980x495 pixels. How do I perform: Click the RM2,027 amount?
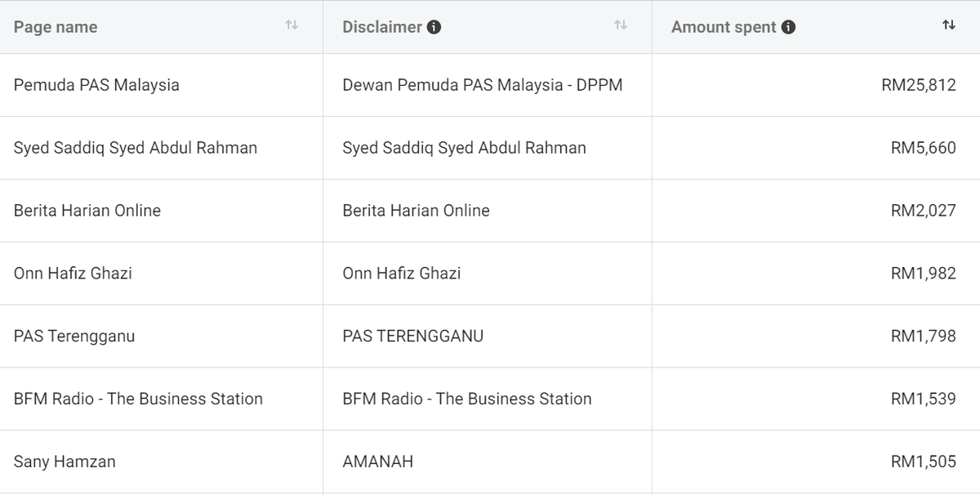pos(924,211)
